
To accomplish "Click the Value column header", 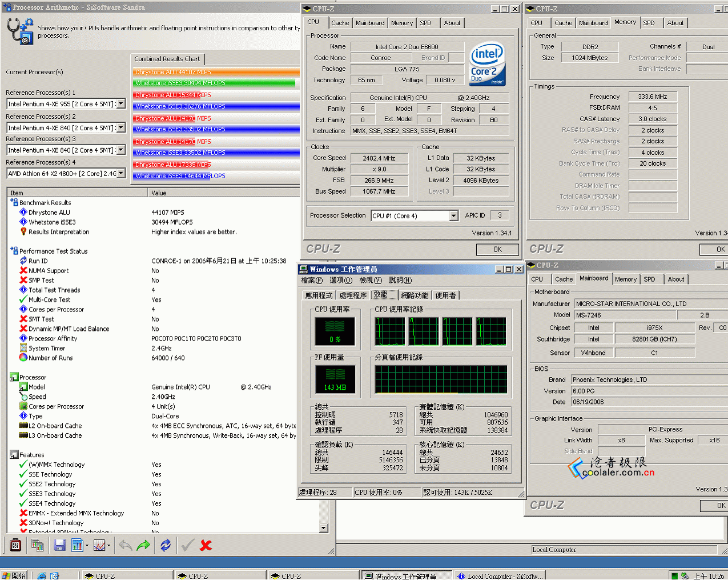I will (224, 193).
